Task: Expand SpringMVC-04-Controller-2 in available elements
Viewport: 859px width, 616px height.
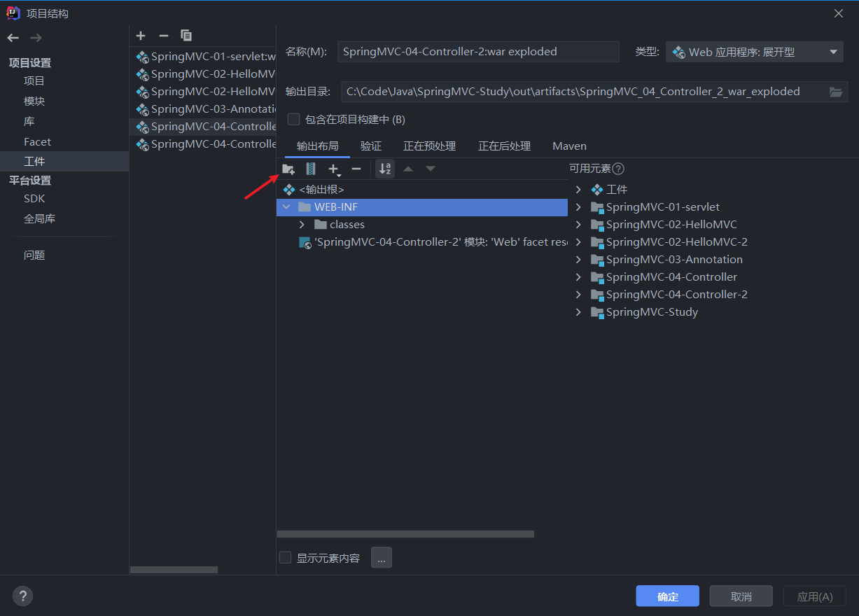Action: click(578, 295)
